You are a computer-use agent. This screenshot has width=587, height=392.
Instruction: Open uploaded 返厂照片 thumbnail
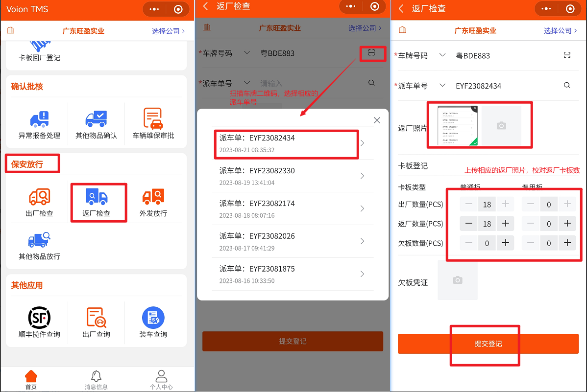point(458,126)
